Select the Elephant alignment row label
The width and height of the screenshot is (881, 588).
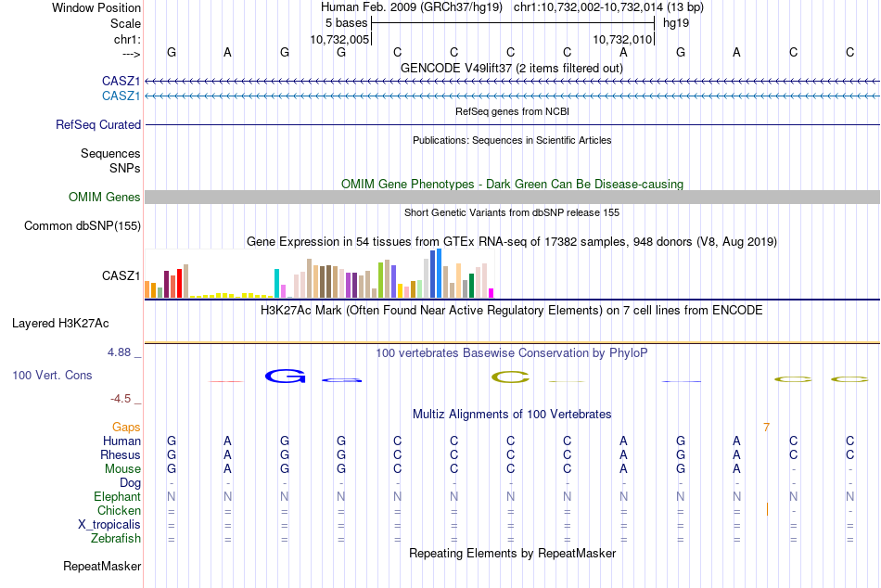point(118,497)
